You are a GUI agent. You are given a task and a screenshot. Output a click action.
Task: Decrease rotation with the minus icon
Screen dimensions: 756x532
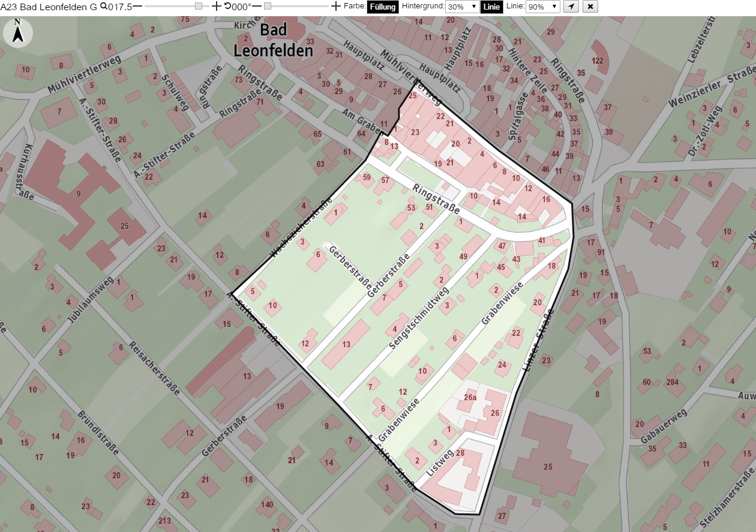[x=256, y=6]
